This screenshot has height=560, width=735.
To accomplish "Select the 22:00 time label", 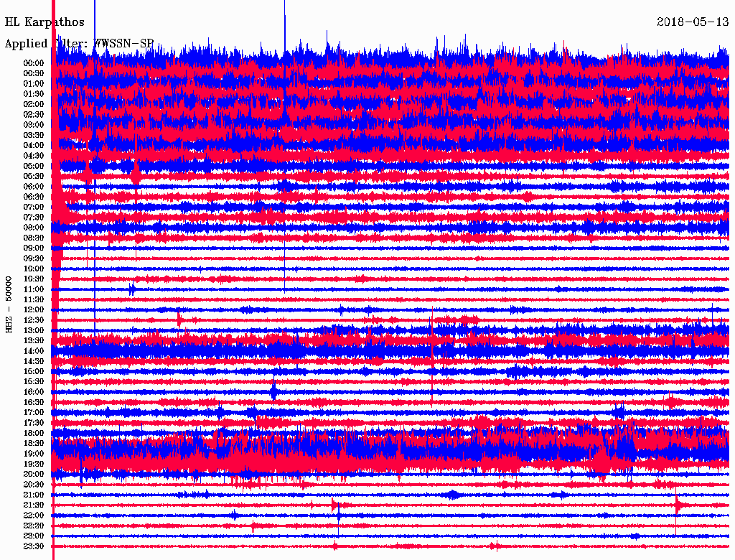I will [x=33, y=515].
